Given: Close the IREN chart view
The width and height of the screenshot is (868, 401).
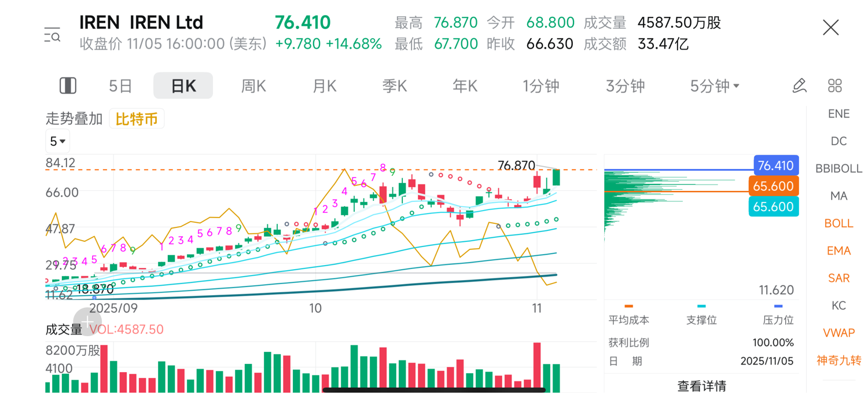Looking at the screenshot, I should tap(831, 27).
